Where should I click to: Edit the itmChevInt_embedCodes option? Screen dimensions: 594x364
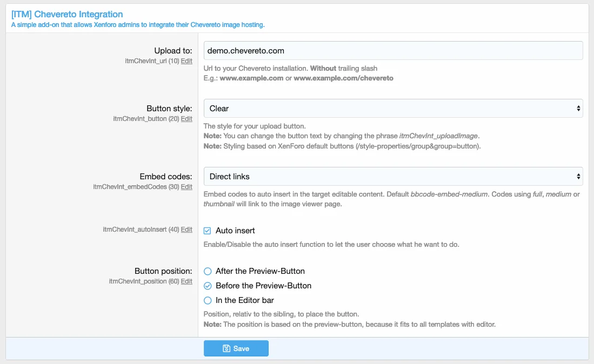(x=186, y=187)
